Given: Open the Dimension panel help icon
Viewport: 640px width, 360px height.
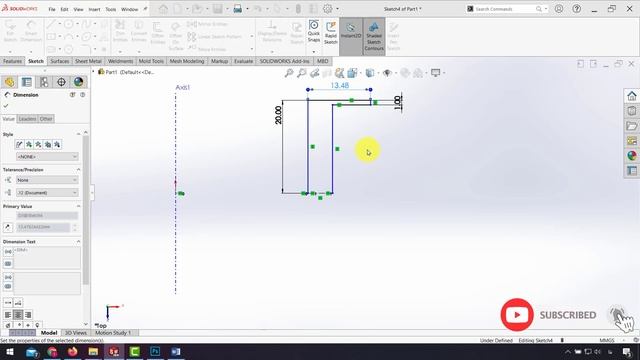Looking at the screenshot, I should point(82,95).
